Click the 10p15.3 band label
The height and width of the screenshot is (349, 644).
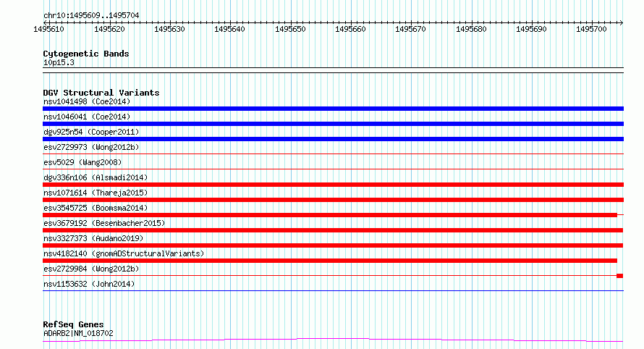59,62
